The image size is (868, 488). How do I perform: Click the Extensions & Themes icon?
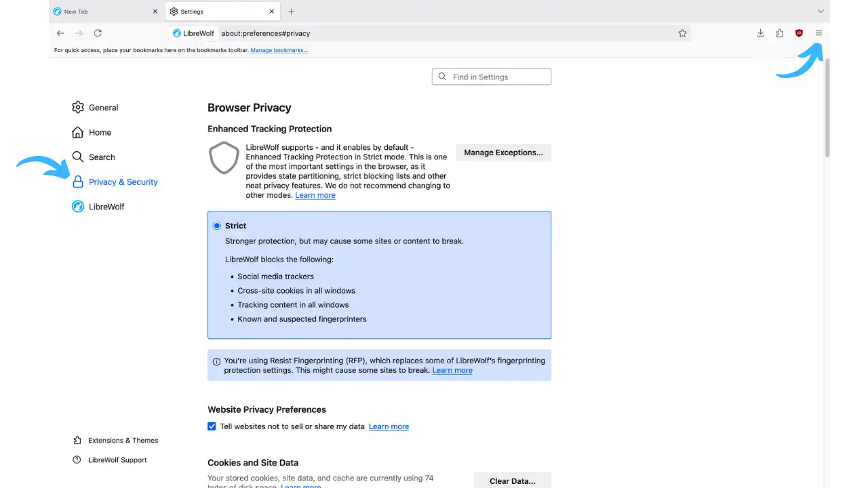(77, 441)
